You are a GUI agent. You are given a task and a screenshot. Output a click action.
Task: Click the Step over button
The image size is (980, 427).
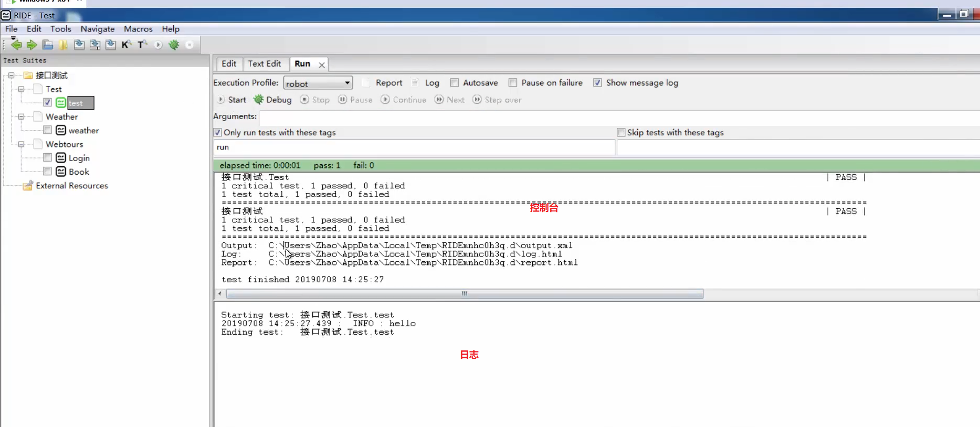pyautogui.click(x=497, y=100)
